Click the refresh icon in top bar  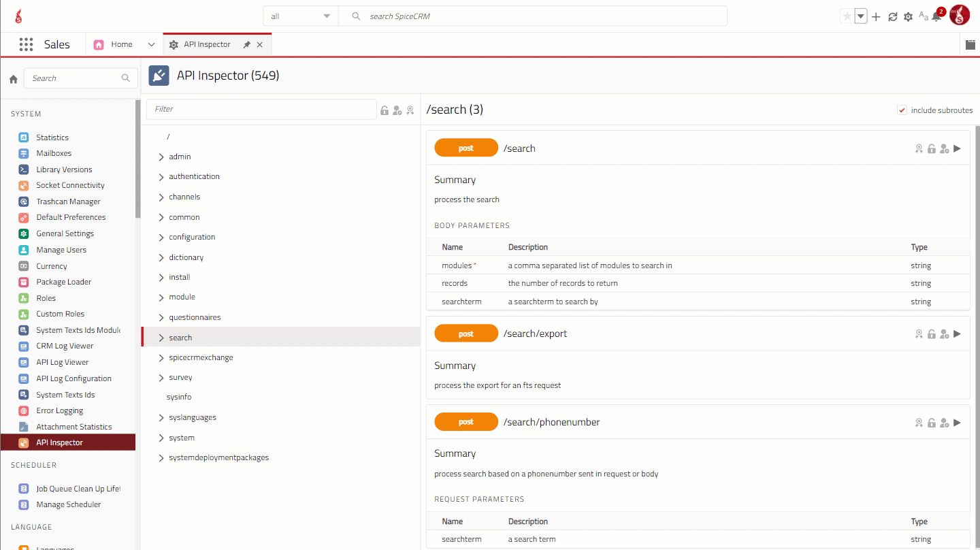coord(893,16)
